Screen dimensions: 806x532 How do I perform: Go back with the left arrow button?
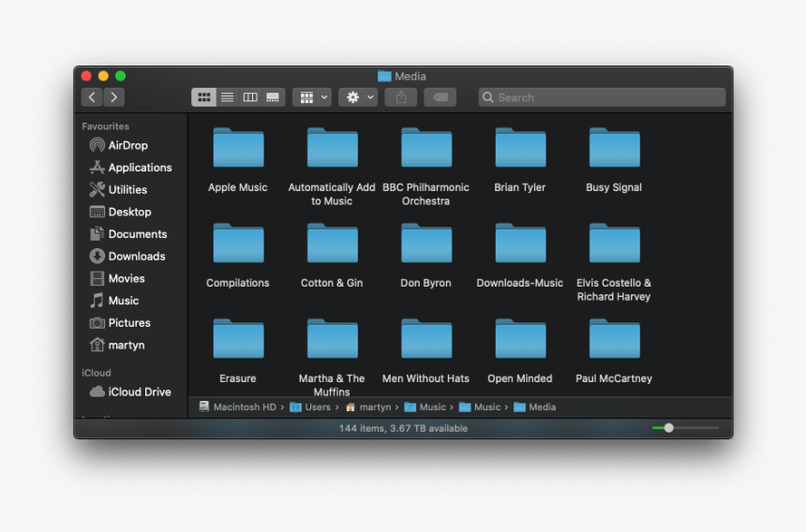tap(92, 97)
